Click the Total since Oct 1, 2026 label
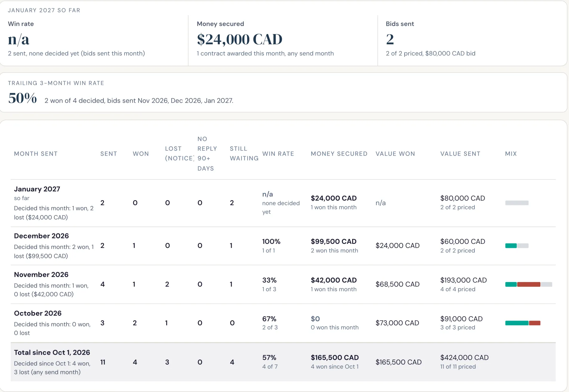Screen dimensions: 569x392 click(52, 353)
